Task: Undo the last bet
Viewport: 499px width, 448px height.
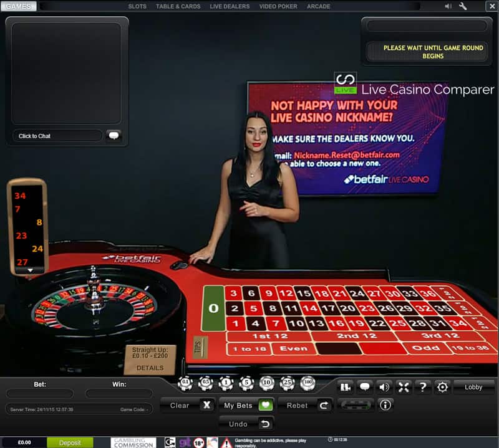Action: 246,424
